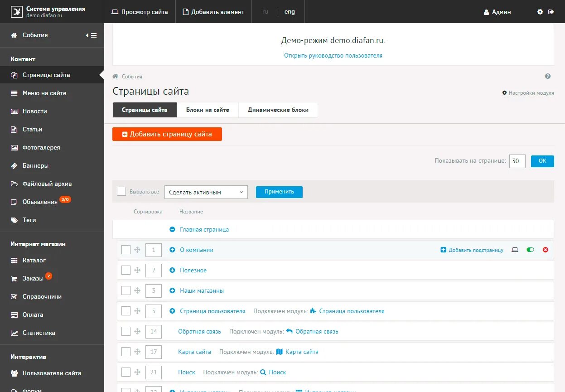Open the settings gear in the top bar
This screenshot has height=392, width=565.
click(x=540, y=12)
